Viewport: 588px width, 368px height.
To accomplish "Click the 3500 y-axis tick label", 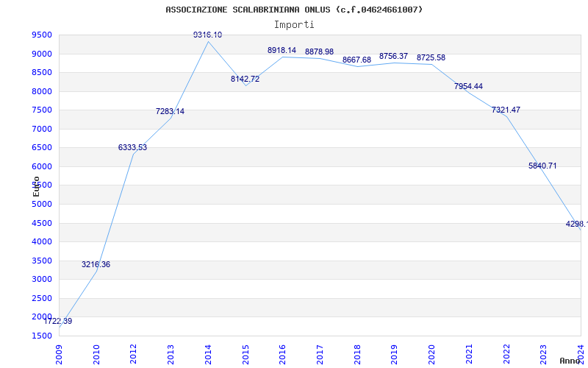I will point(42,261).
